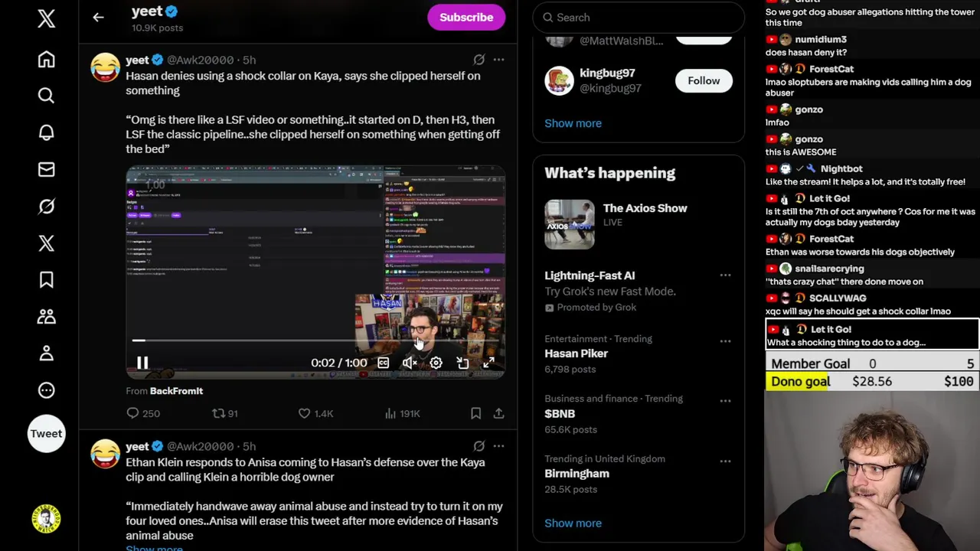Open more menu on Ethan Klein post
The width and height of the screenshot is (980, 551).
pos(498,446)
